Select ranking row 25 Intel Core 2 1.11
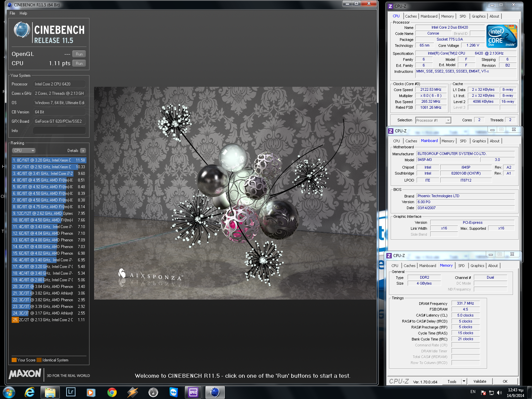532x399 pixels. [49, 320]
